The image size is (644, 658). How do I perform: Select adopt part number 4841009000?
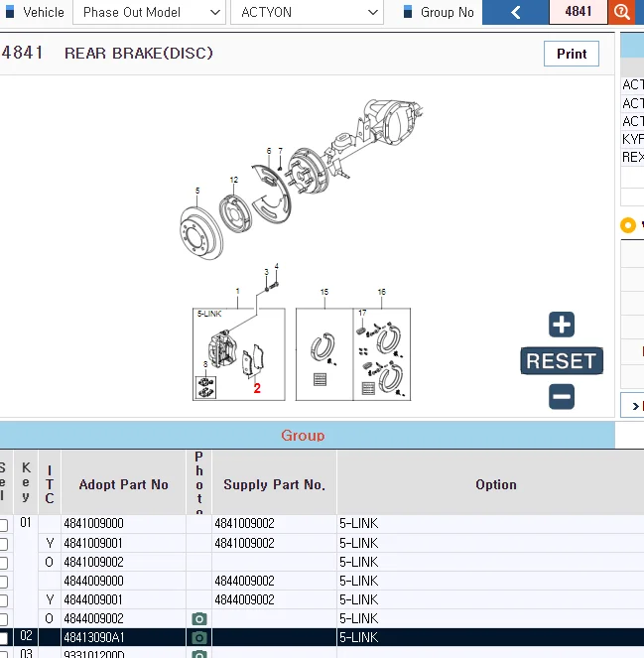[x=93, y=524]
